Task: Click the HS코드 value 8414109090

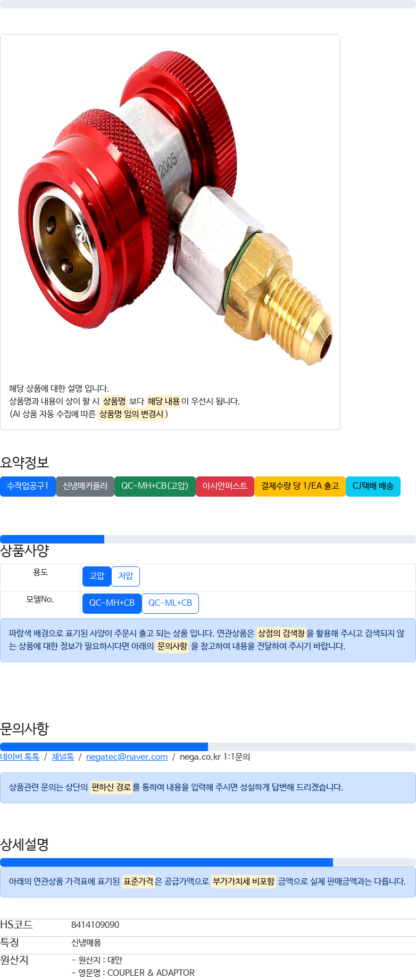Action: pyautogui.click(x=95, y=925)
